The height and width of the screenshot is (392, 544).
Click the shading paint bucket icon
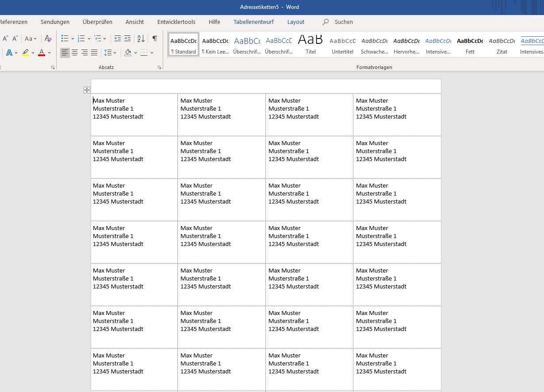pos(128,53)
